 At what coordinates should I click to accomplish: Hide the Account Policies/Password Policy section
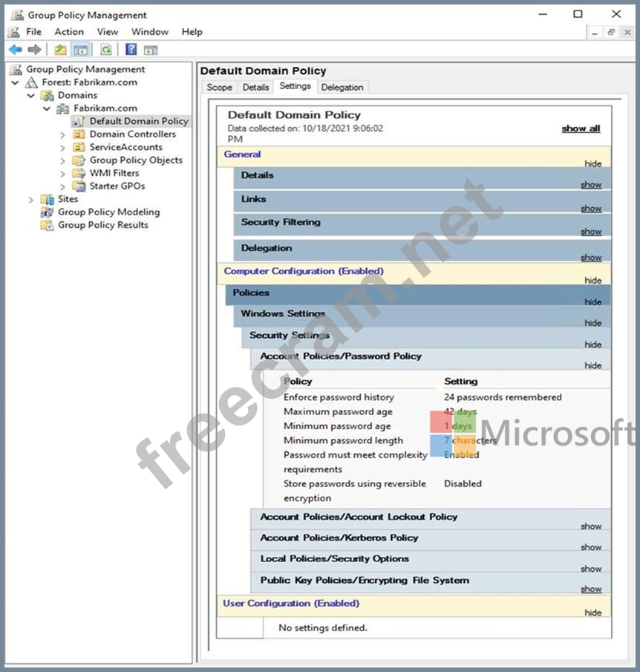point(592,365)
